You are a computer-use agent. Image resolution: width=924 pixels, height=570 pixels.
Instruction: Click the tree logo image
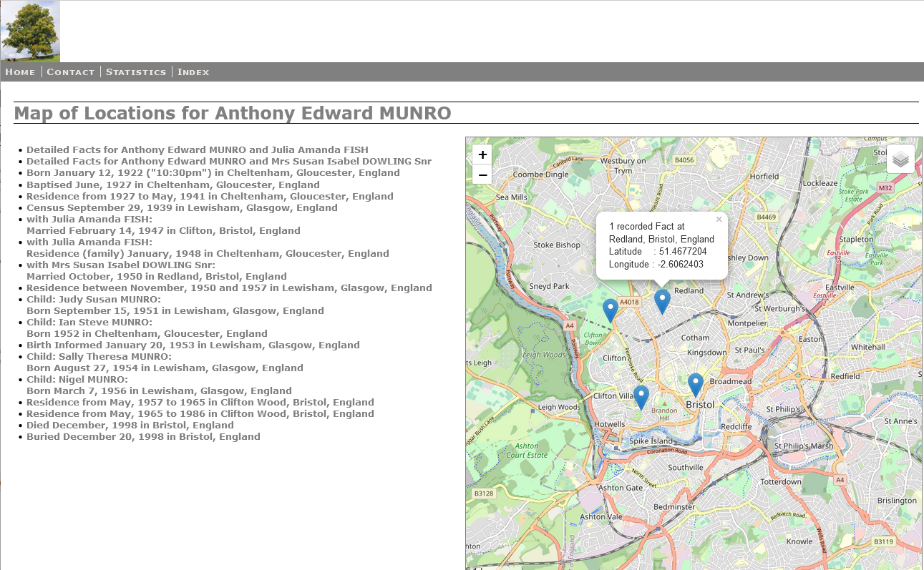pos(30,31)
